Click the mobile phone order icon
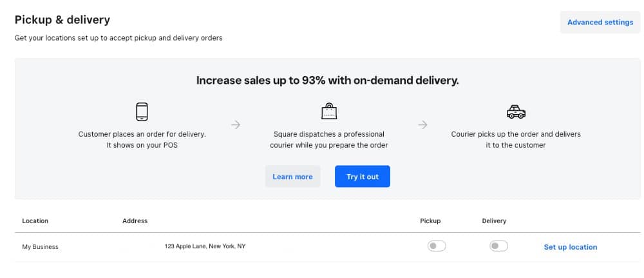Screen dimensions: 644x278 point(142,112)
